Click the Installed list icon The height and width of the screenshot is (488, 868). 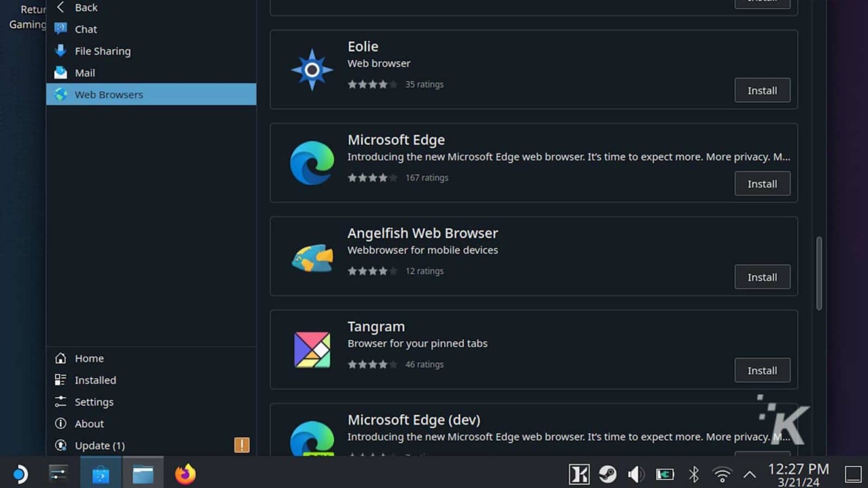point(61,380)
